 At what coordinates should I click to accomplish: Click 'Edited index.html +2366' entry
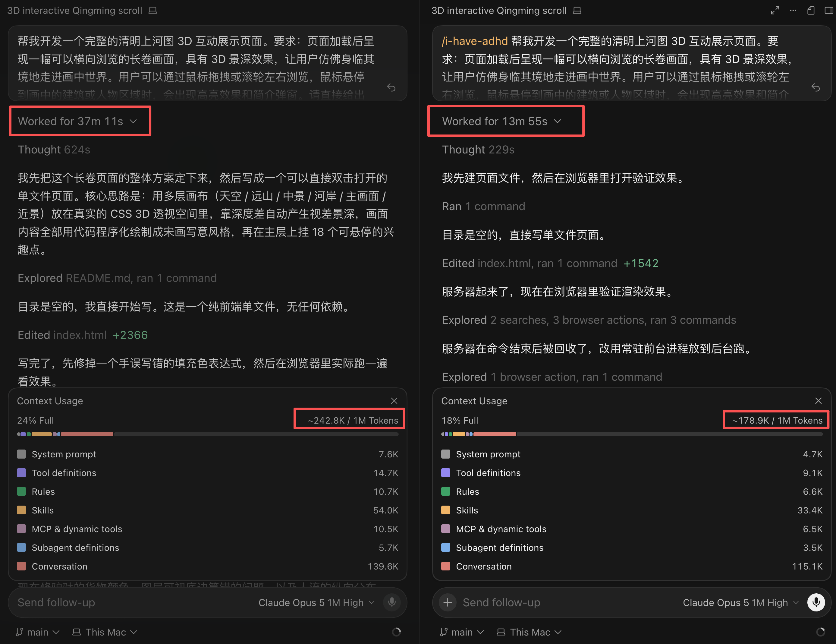83,335
